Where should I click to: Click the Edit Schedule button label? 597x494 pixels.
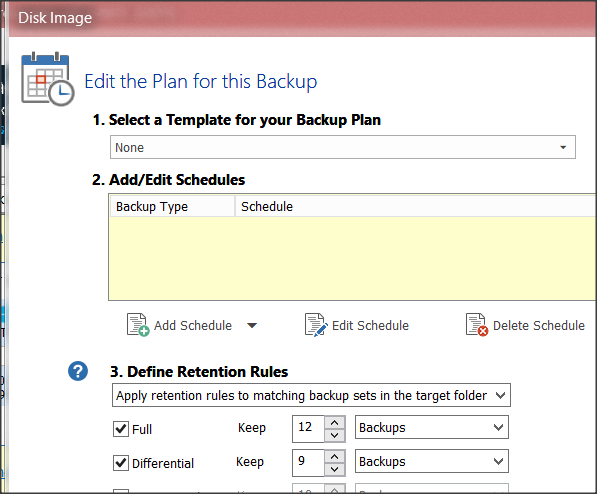[370, 326]
